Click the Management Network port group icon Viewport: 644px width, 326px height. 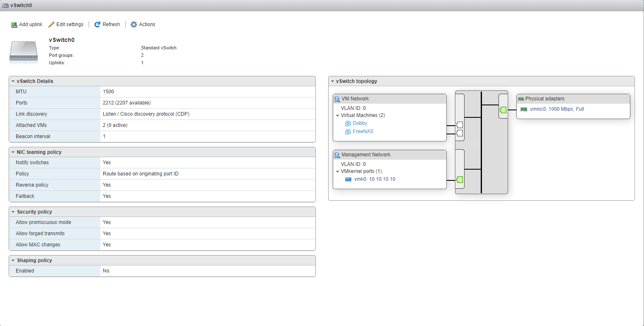(337, 155)
